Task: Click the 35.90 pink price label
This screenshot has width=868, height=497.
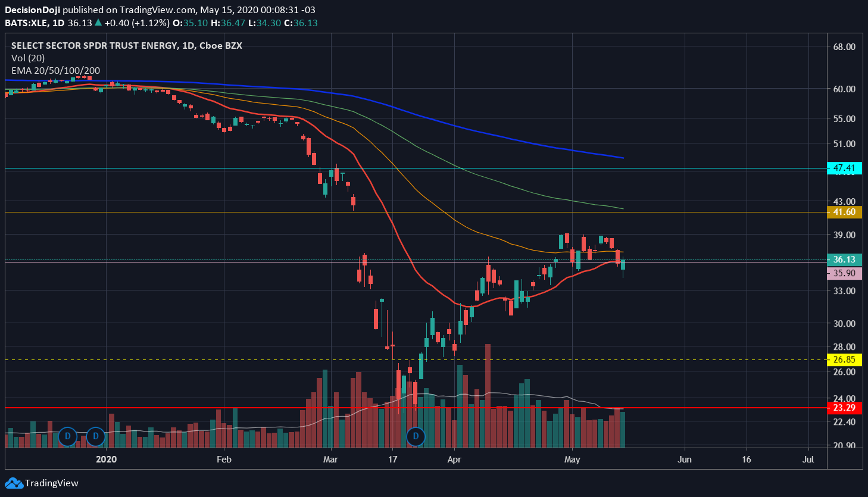Action: click(844, 273)
